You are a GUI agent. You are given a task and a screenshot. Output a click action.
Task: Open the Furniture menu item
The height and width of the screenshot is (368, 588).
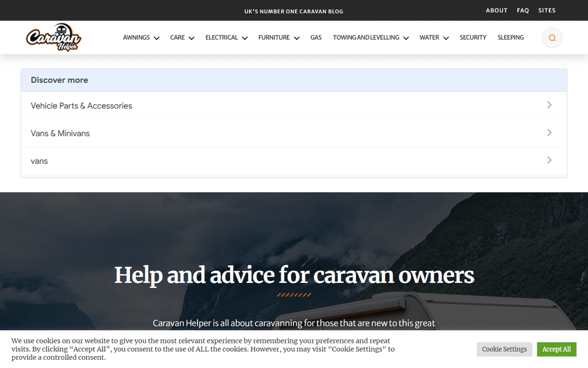click(x=274, y=38)
